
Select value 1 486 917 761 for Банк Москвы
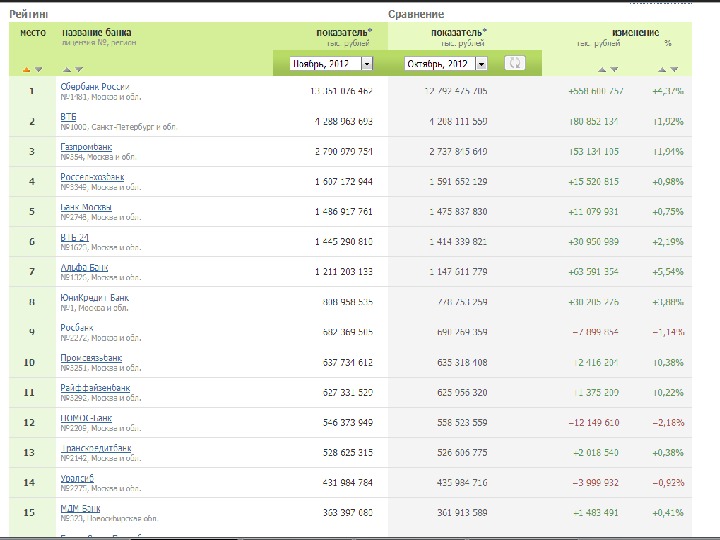(343, 212)
